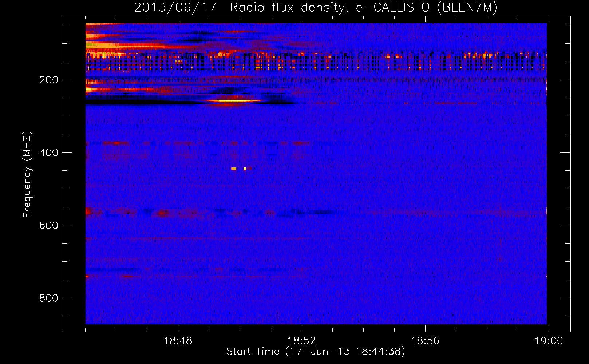Image resolution: width=589 pixels, height=364 pixels.
Task: Click the 800 frequency tick label
Action: [x=49, y=298]
